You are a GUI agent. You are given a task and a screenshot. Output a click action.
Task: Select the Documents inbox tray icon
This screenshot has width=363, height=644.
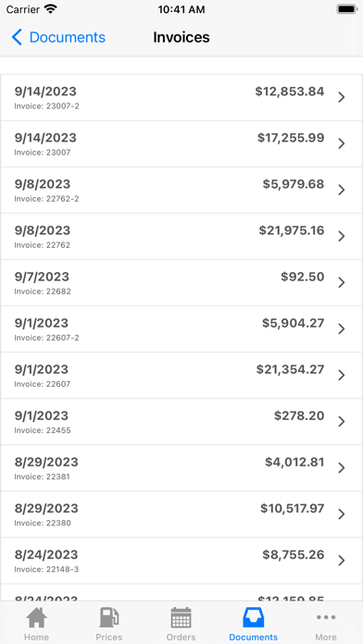tap(253, 618)
